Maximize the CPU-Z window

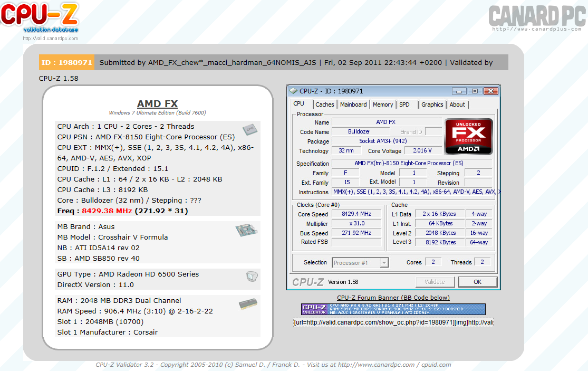475,91
